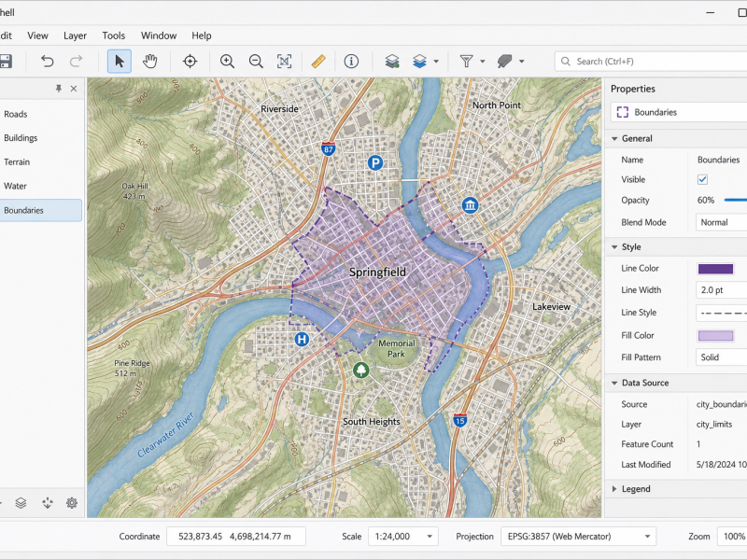The height and width of the screenshot is (560, 747).
Task: Click the Coordinate value field
Action: (x=236, y=536)
